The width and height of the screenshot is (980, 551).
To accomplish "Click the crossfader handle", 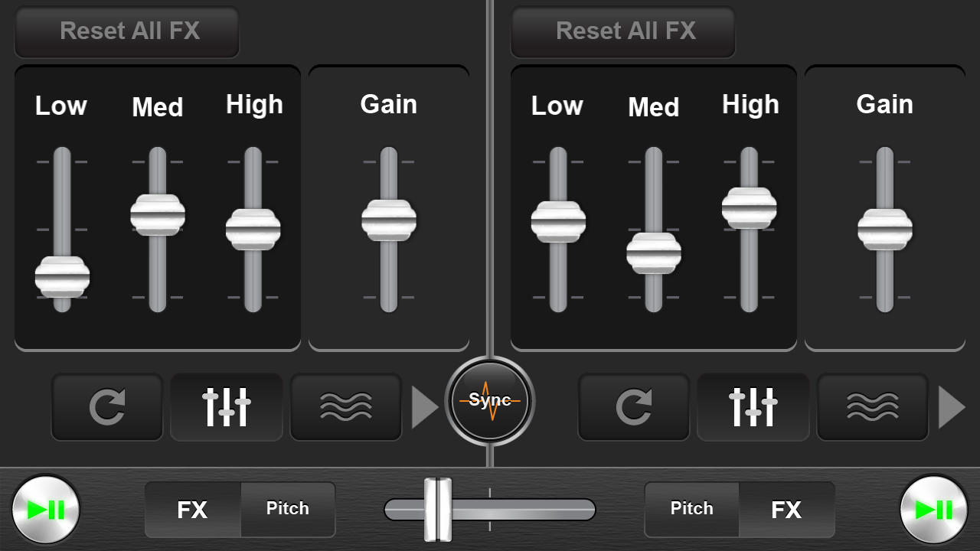I will click(x=439, y=510).
